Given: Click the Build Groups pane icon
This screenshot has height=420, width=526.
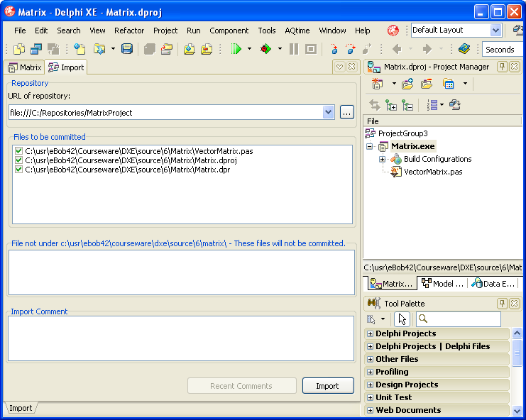Looking at the screenshot, I should 454,105.
